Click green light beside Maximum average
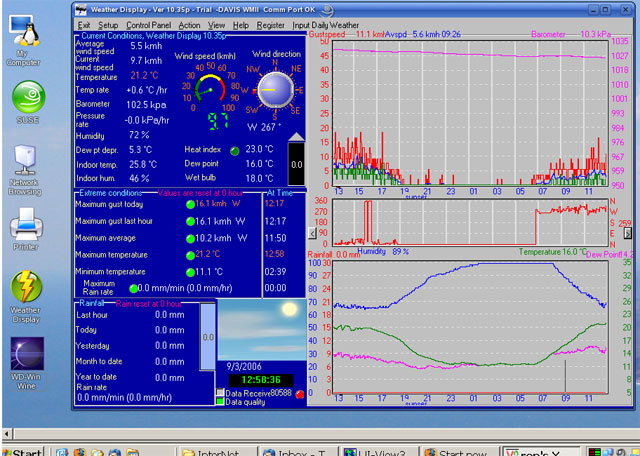This screenshot has width=640, height=456. pyautogui.click(x=190, y=238)
